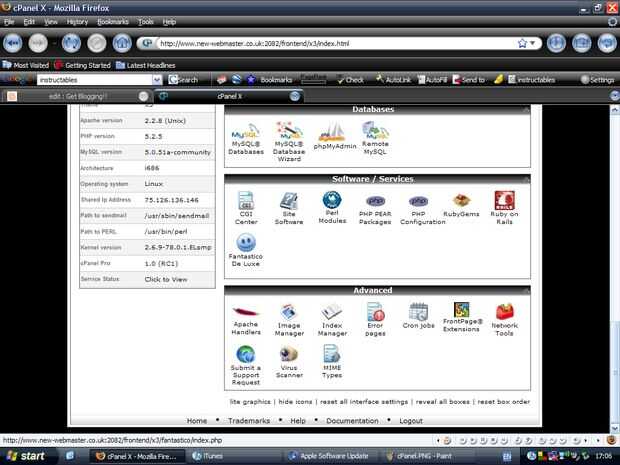Viewport: 620px width, 465px height.
Task: Click the Documentation footer link
Action: click(x=352, y=421)
